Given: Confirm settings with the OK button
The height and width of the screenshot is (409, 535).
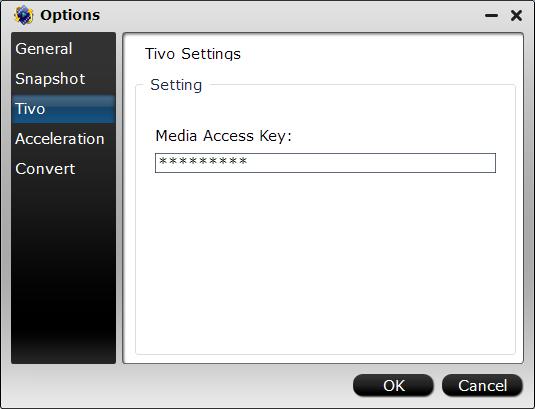Looking at the screenshot, I should [393, 385].
